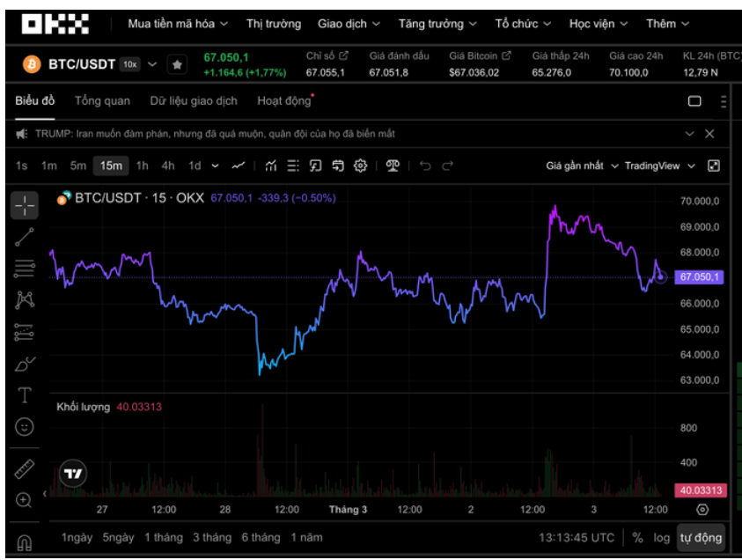Open the Fibonacci retracement tool
The height and width of the screenshot is (560, 742).
point(24,269)
